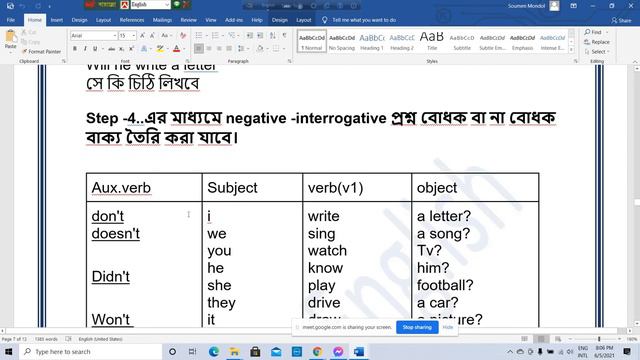Image resolution: width=640 pixels, height=360 pixels.
Task: Open Google Chrome from taskbar
Action: coord(318,352)
